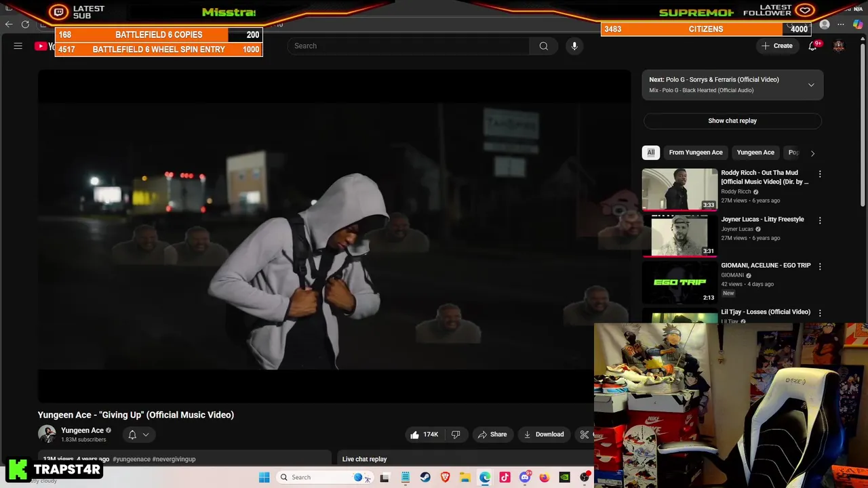Click the browser back arrow

(x=9, y=24)
